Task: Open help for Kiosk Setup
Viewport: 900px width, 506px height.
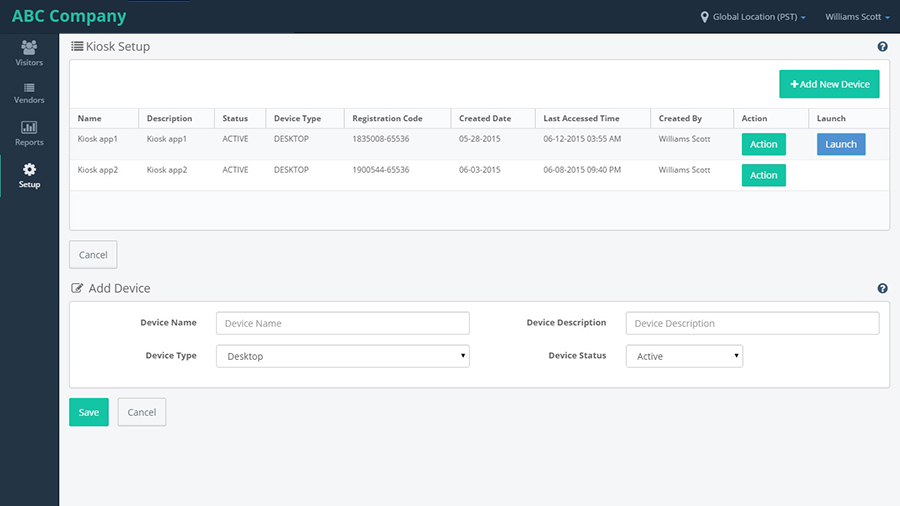Action: coord(882,46)
